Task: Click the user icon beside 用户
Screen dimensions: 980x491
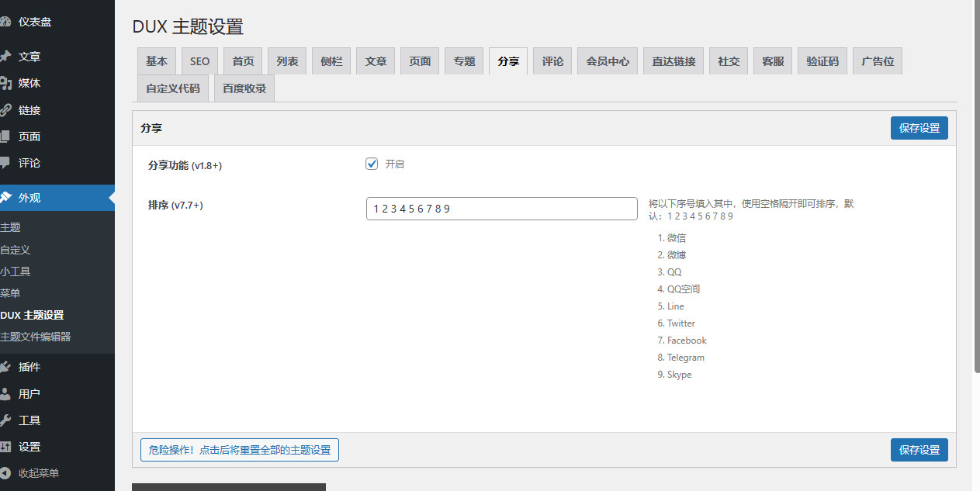Action: pyautogui.click(x=5, y=393)
